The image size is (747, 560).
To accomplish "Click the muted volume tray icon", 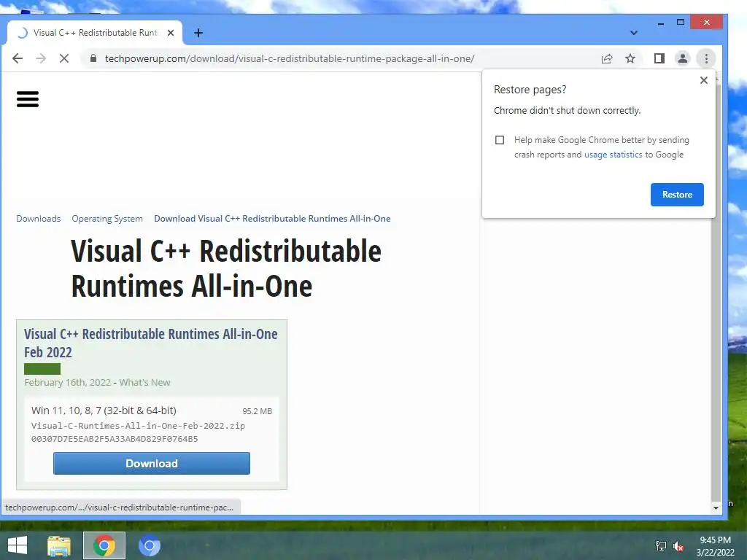I will 678,545.
